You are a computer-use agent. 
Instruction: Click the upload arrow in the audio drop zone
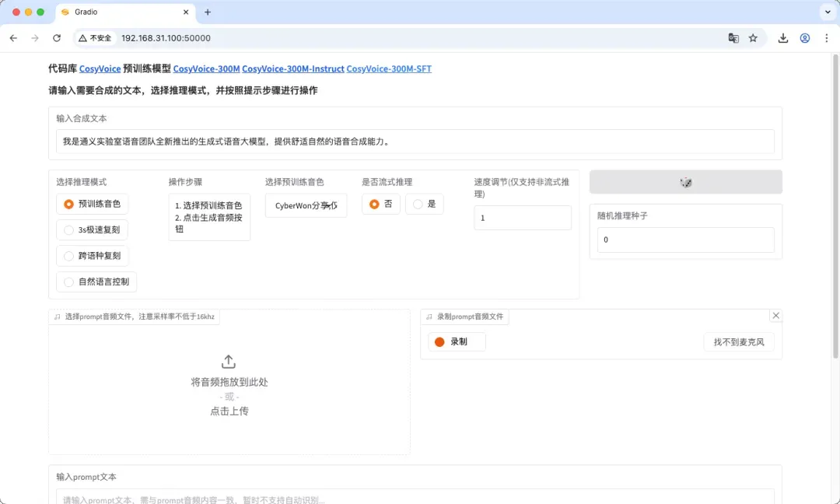point(228,361)
